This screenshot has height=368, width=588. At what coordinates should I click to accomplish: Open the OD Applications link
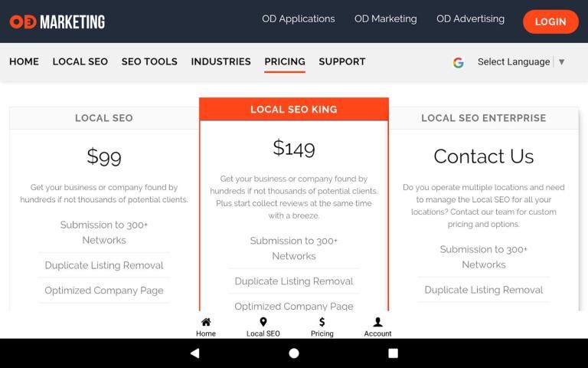pos(298,19)
